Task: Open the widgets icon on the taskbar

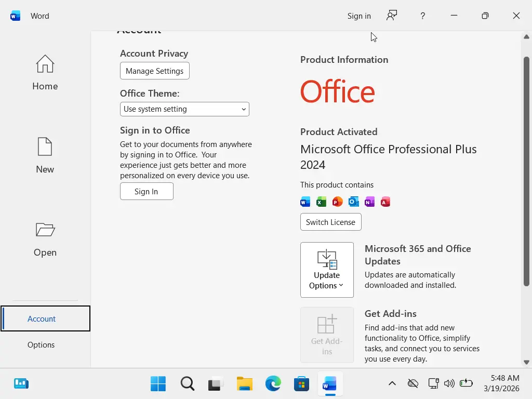Action: 21,384
